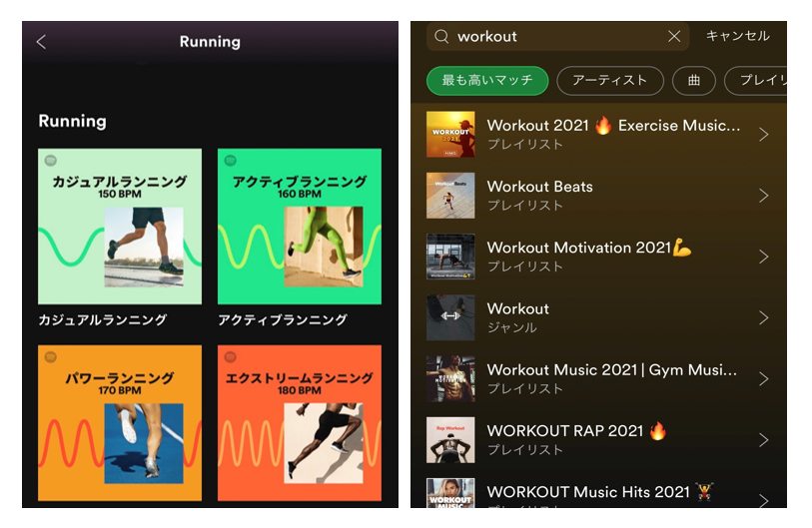Viewport: 812px width, 528px height.
Task: Go back from the Running screen
Action: point(41,42)
